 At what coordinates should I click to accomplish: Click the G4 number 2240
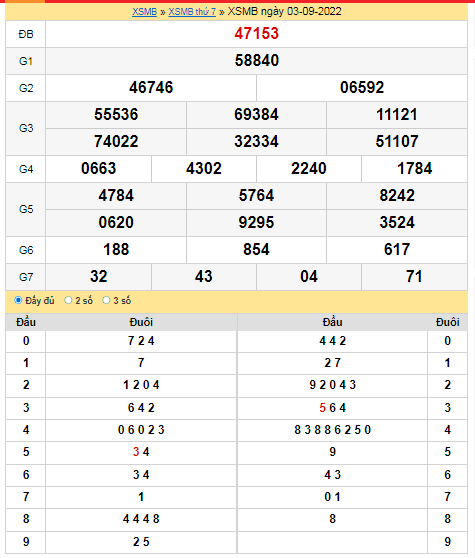click(x=308, y=169)
